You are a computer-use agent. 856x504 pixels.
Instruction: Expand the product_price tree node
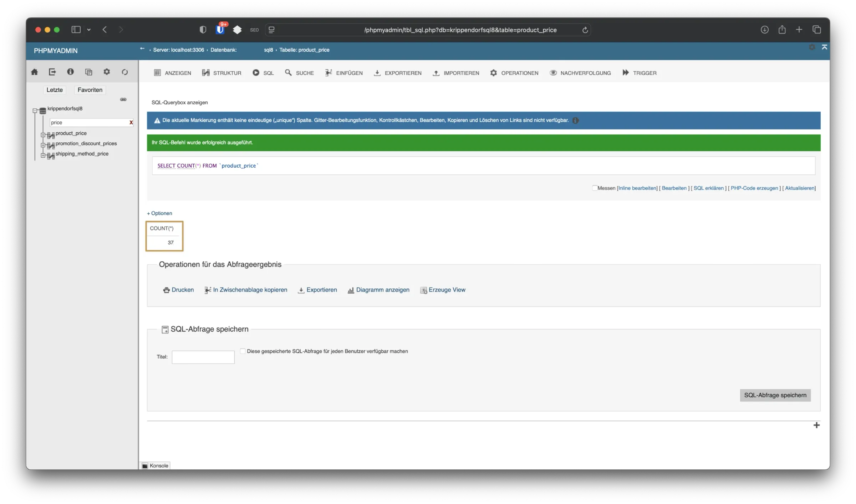coord(43,135)
